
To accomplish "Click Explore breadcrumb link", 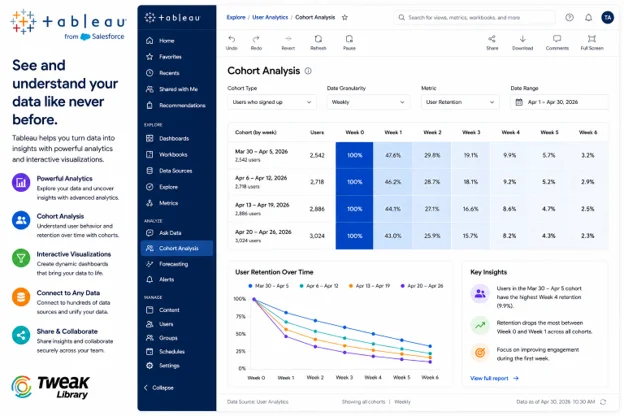I will 236,18.
